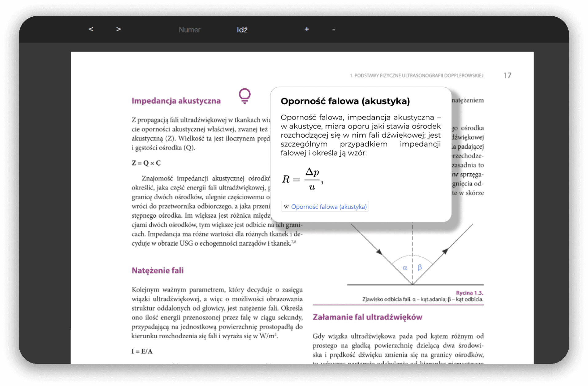Click the popup title Oporność falowa (akustyka)

click(345, 101)
